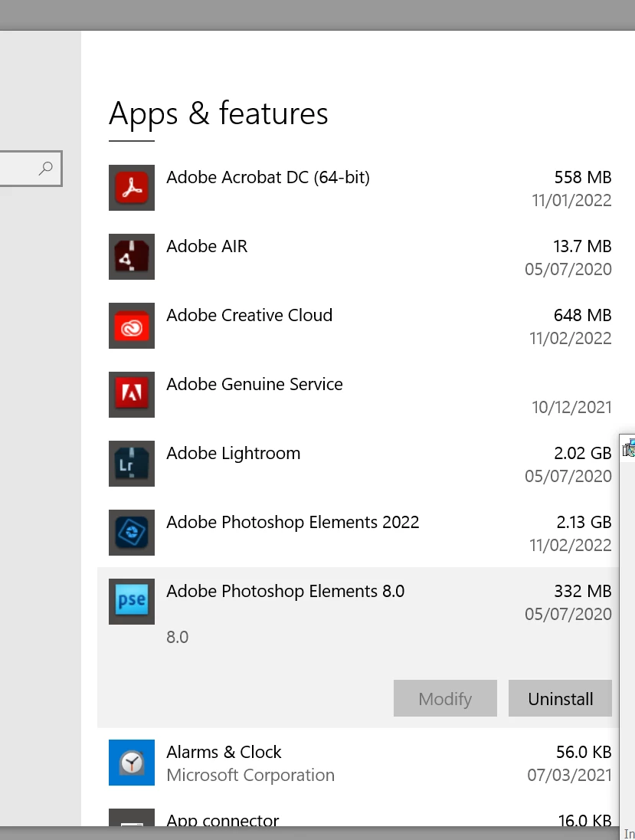Click the 56.0 KB size value
This screenshot has width=635, height=840.
click(584, 752)
